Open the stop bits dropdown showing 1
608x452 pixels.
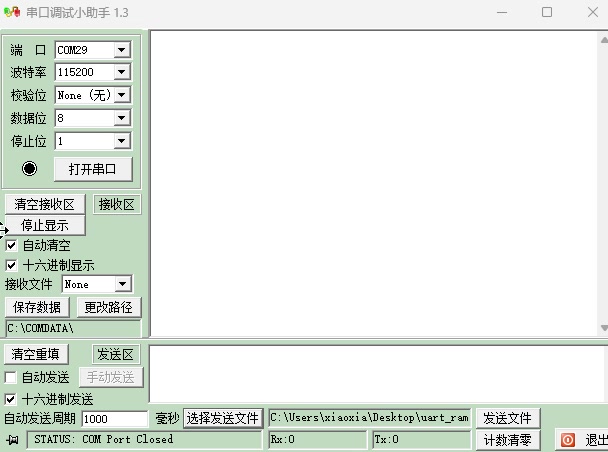121,141
